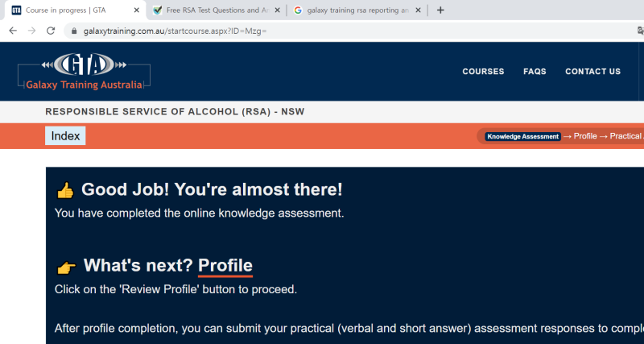
Task: Click the Galaxy Training Australia logo
Action: click(85, 72)
